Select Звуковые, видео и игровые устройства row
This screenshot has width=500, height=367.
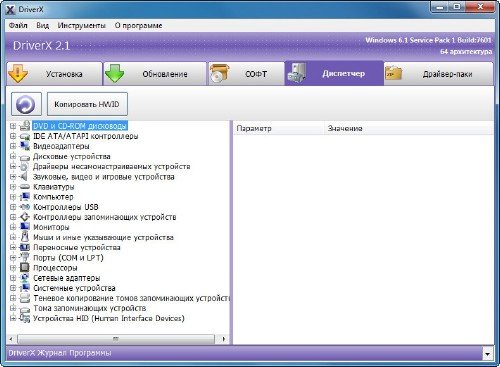point(103,177)
